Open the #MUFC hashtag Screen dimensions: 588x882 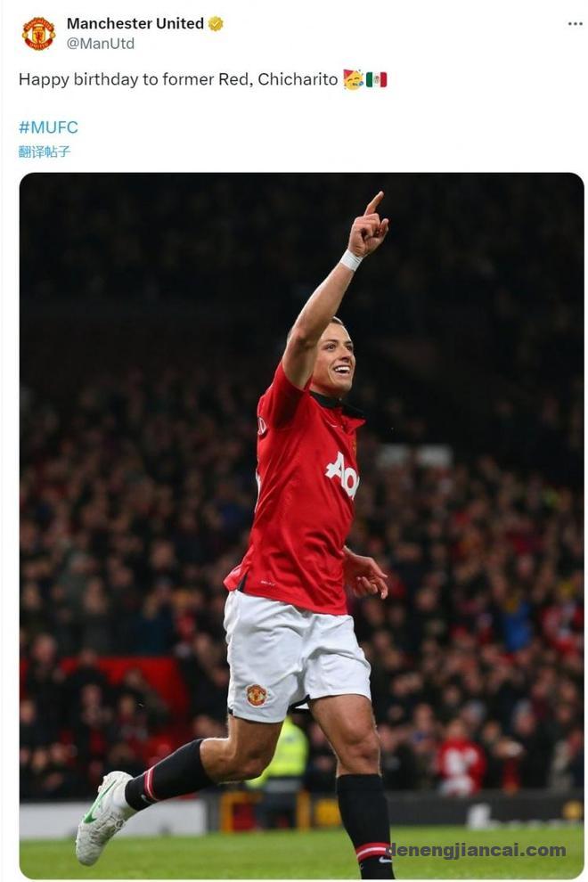[48, 127]
